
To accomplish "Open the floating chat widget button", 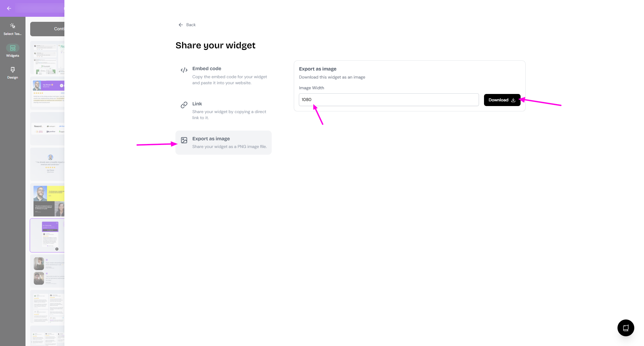I will 626,328.
